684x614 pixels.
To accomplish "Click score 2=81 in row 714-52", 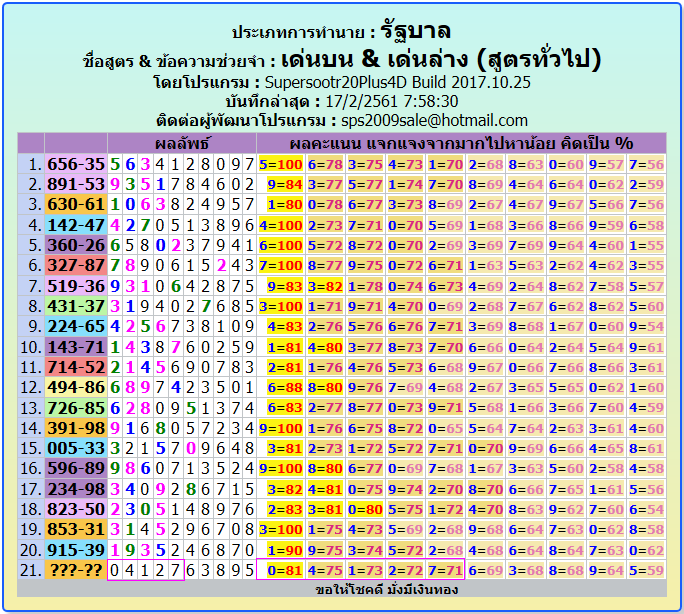I will click(285, 368).
